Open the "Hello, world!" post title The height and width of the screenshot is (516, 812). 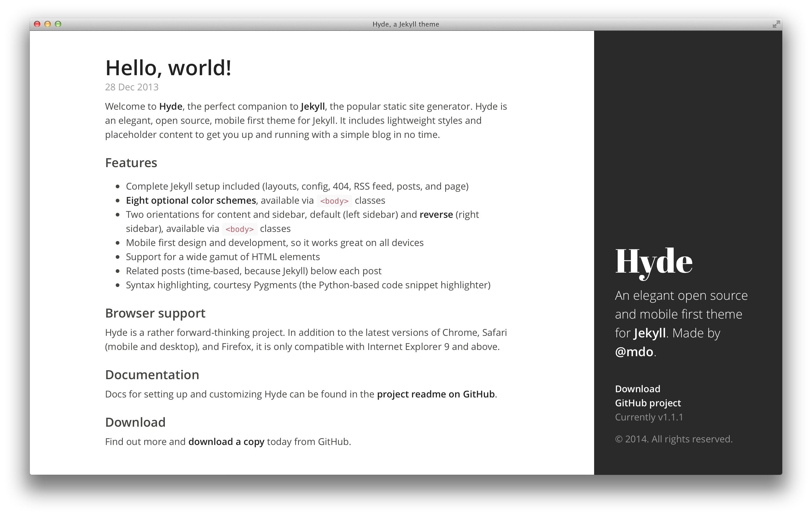(168, 68)
